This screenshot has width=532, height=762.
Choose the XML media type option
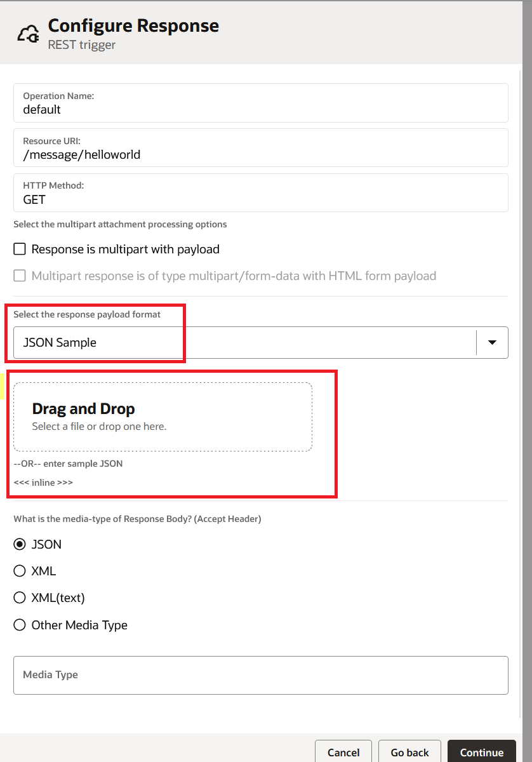tap(20, 571)
